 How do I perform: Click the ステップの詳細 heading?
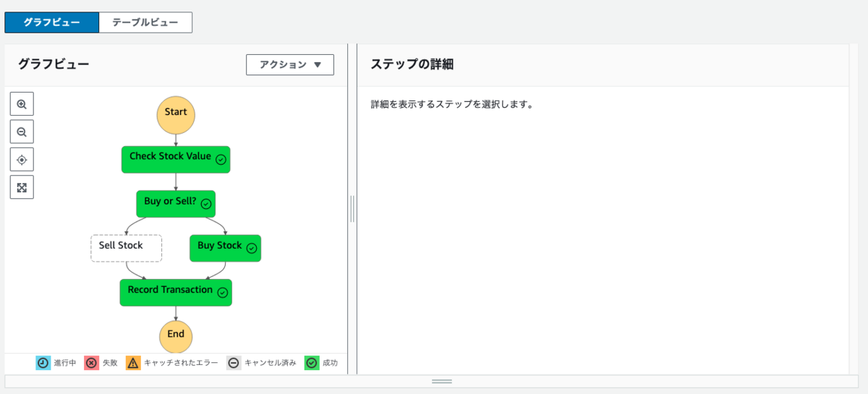[412, 64]
